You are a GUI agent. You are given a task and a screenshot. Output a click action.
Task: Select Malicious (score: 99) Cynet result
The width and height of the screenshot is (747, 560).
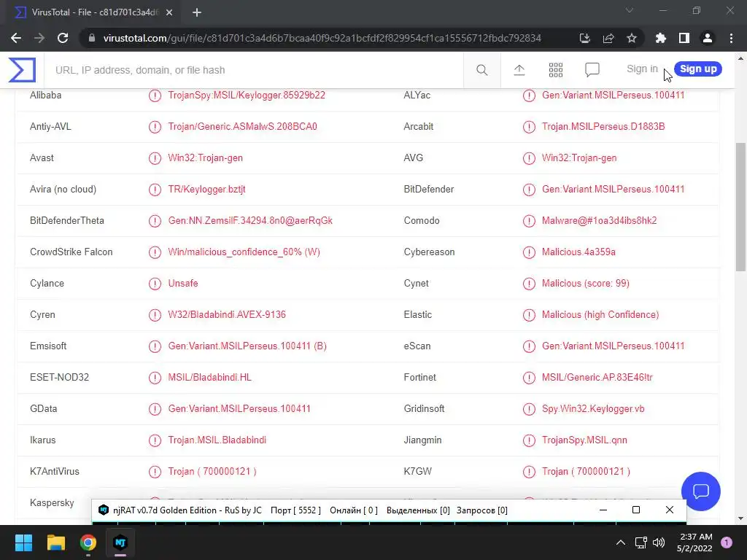coord(586,284)
